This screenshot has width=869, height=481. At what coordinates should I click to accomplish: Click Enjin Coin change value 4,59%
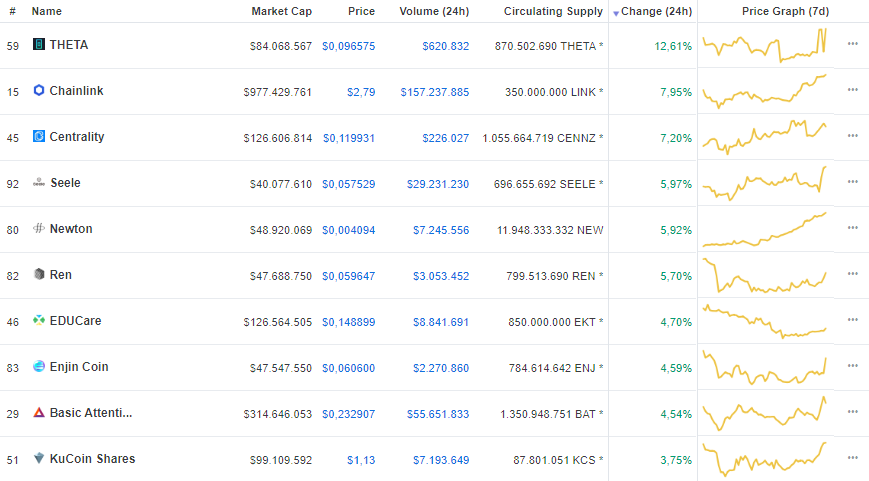coord(676,368)
